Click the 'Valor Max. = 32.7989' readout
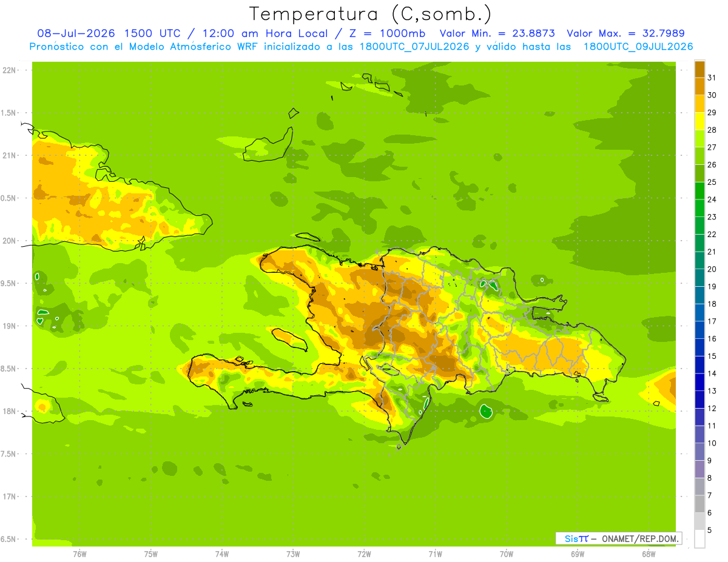 point(625,33)
